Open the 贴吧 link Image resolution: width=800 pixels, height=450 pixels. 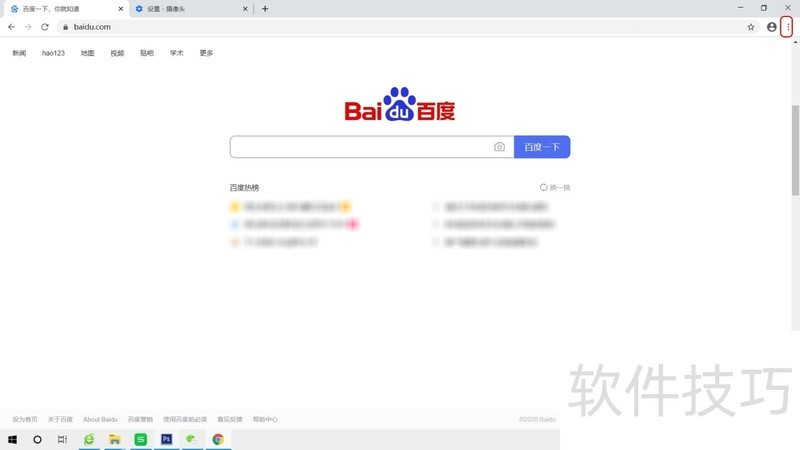pyautogui.click(x=147, y=53)
